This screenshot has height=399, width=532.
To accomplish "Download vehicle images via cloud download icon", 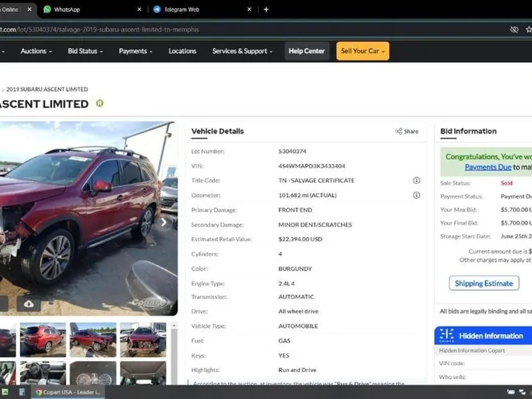I will (x=29, y=303).
